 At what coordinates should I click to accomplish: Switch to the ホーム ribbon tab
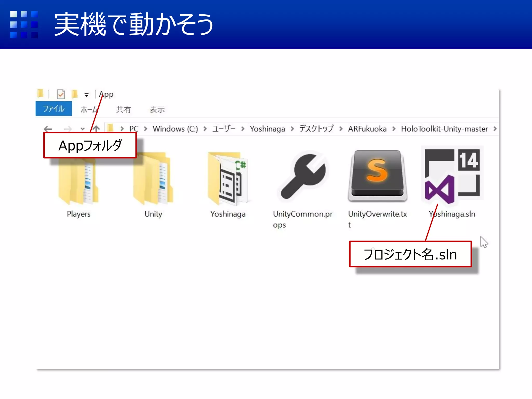click(x=89, y=109)
